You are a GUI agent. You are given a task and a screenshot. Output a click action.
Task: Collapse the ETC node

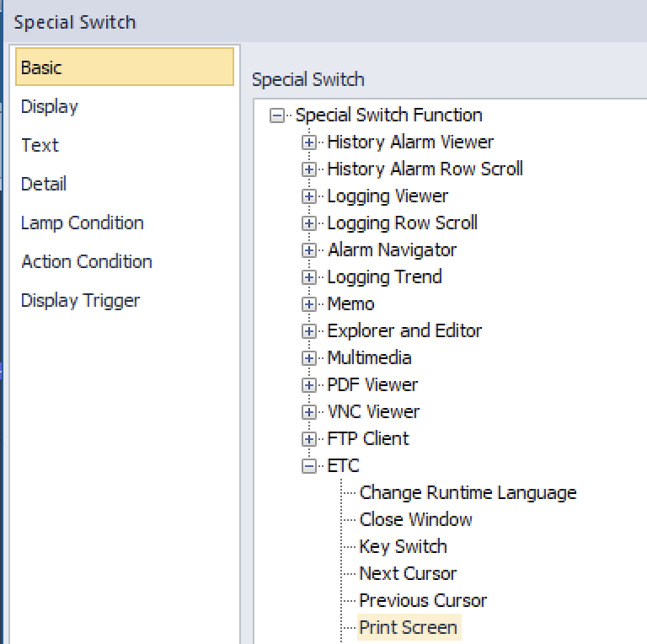click(x=308, y=466)
